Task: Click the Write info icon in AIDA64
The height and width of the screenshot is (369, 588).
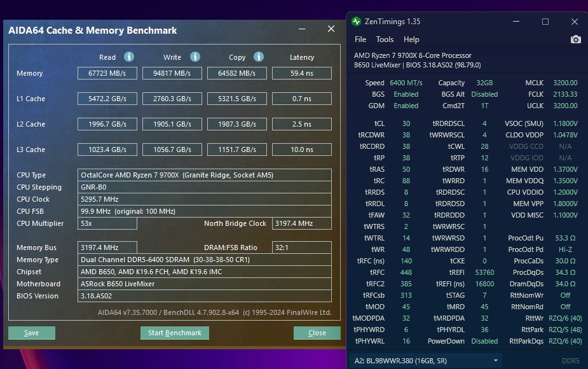Action: 195,57
